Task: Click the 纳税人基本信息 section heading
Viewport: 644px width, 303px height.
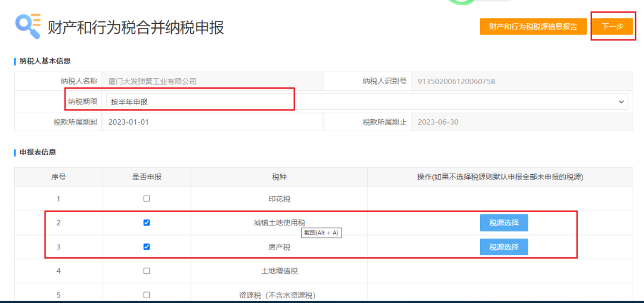Action: coord(45,61)
